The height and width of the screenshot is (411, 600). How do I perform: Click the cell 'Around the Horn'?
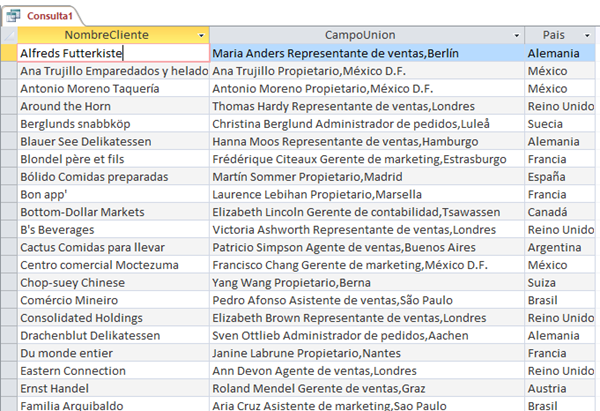(x=113, y=106)
